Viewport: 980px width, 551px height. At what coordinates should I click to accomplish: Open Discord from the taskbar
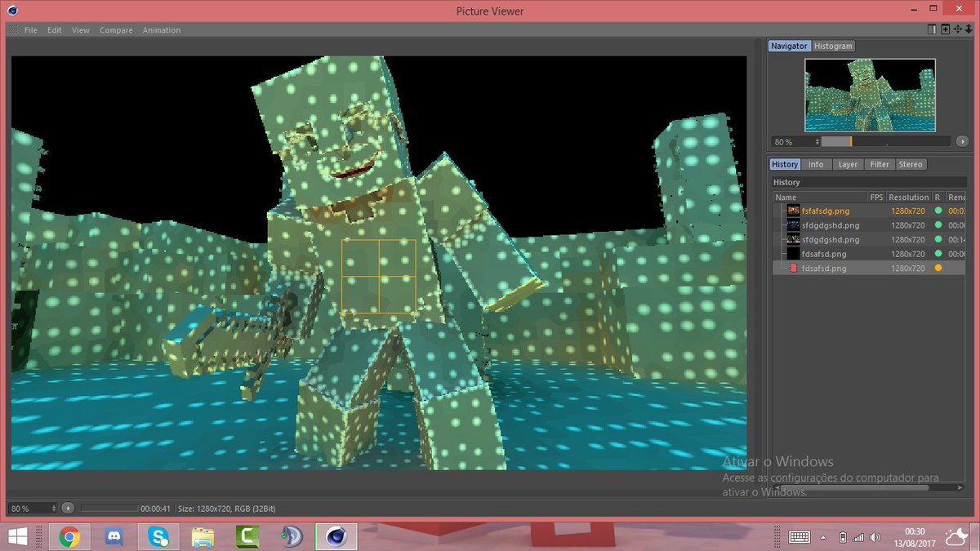pyautogui.click(x=114, y=536)
